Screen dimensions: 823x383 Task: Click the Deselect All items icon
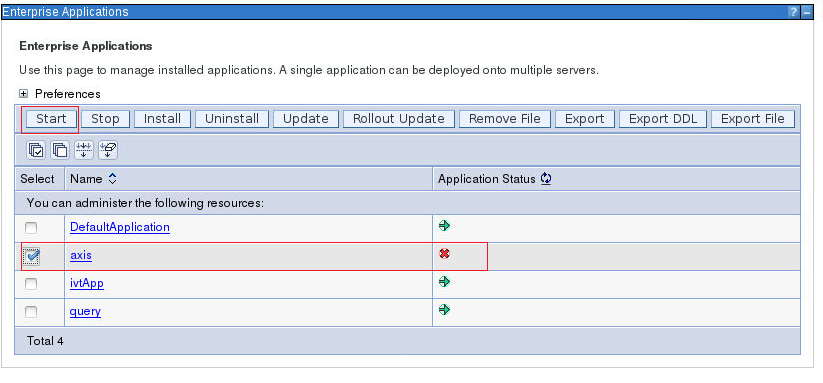click(60, 151)
